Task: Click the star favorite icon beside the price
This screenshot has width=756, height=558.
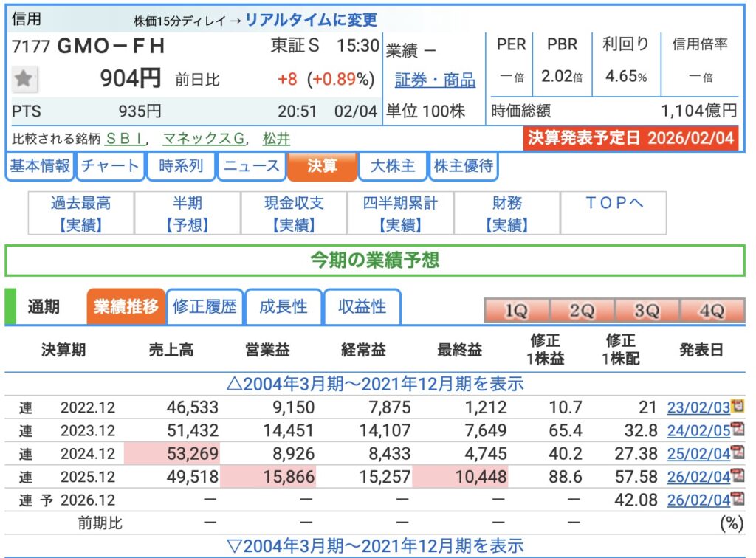Action: tap(26, 78)
